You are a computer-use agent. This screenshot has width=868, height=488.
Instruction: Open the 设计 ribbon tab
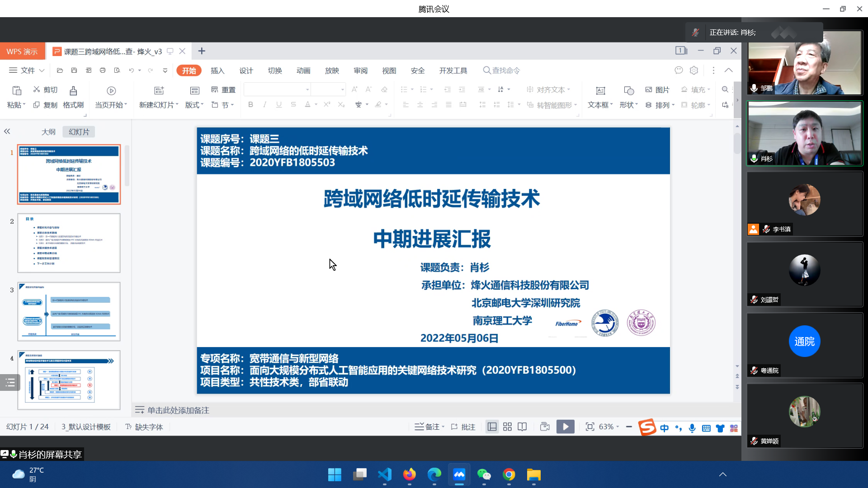click(x=246, y=70)
